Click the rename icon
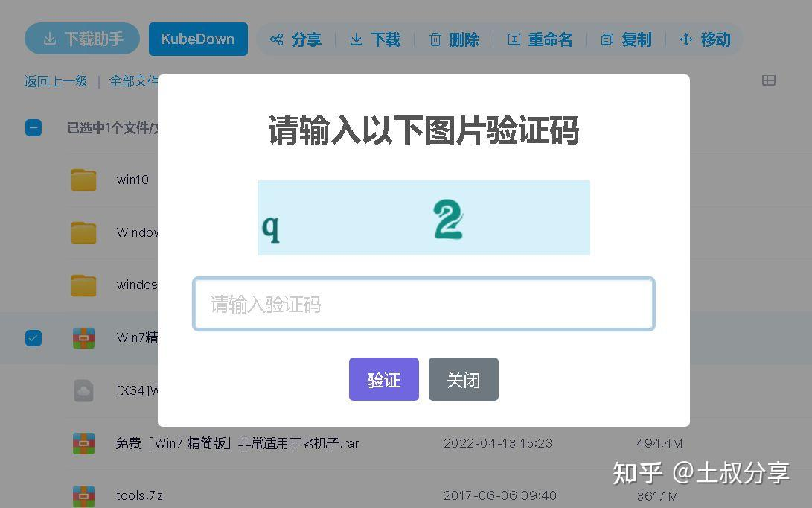 point(514,39)
